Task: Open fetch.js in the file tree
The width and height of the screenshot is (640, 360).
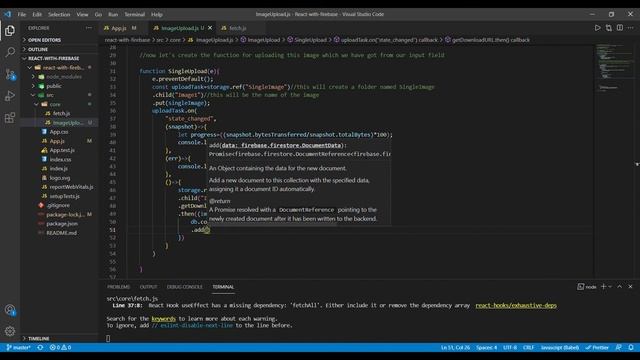Action: point(60,113)
